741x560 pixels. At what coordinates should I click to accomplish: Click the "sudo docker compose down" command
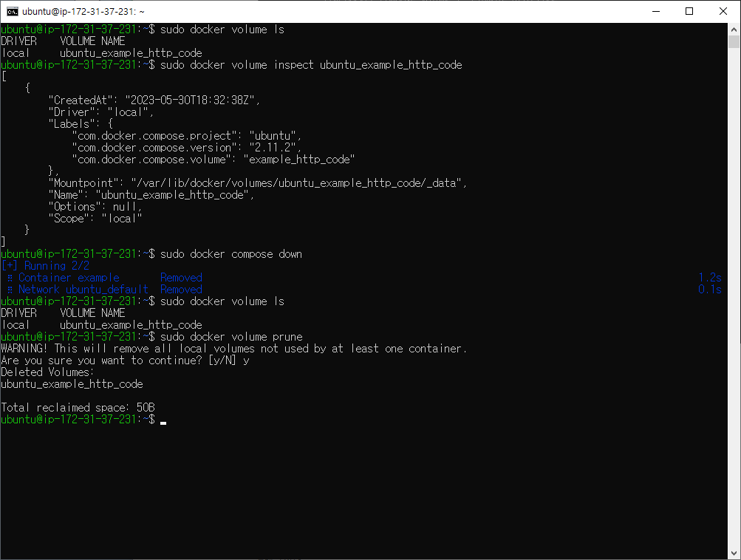(x=231, y=253)
